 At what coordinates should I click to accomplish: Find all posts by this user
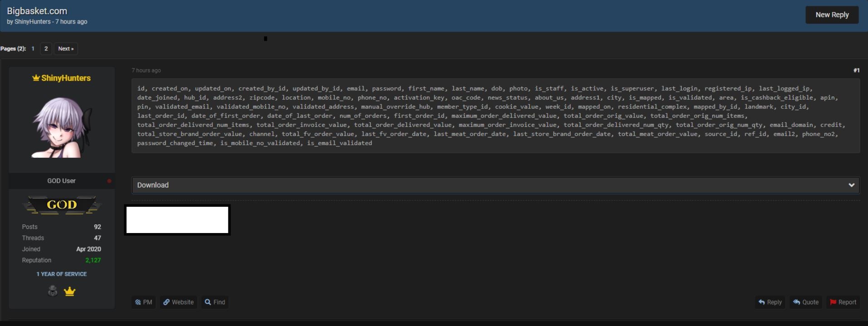point(215,302)
